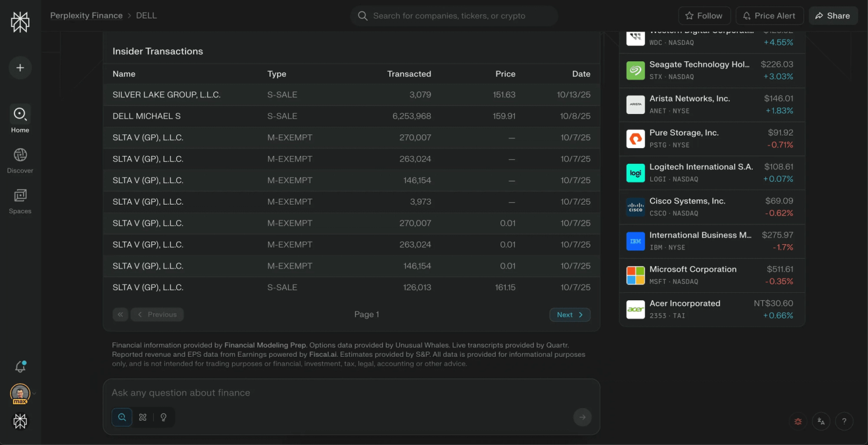868x445 pixels.
Task: Click the Perplexity Finance breadcrumb link
Action: click(x=86, y=15)
